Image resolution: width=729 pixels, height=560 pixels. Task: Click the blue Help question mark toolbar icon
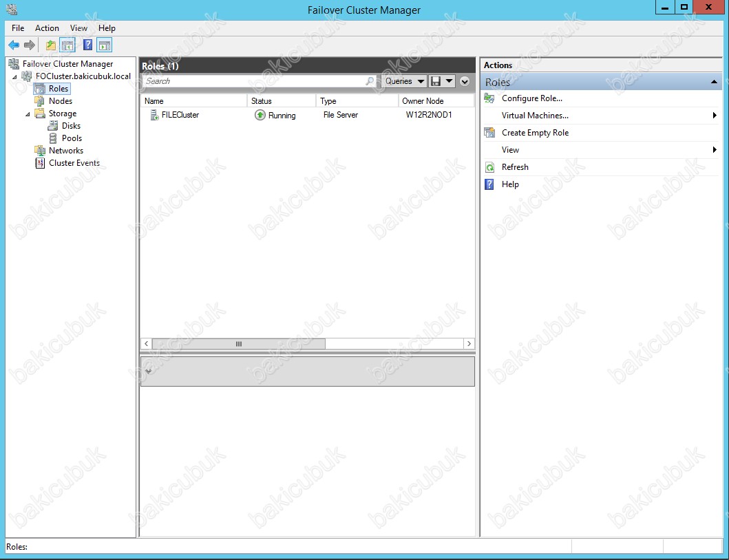(x=87, y=45)
